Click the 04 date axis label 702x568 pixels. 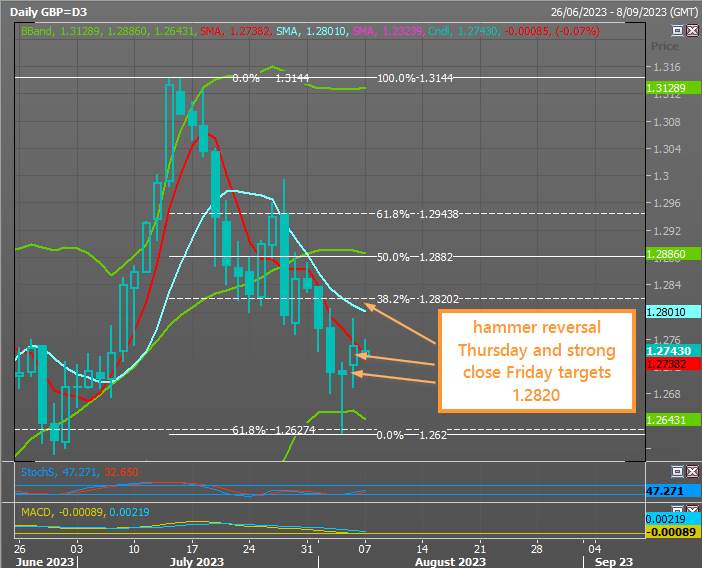(594, 549)
